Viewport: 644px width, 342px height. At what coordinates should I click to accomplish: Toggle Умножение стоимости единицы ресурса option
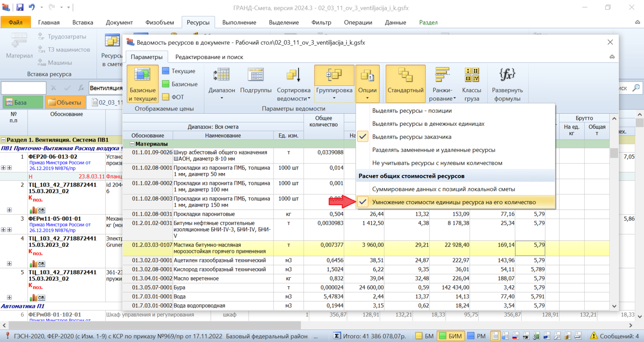(x=454, y=202)
